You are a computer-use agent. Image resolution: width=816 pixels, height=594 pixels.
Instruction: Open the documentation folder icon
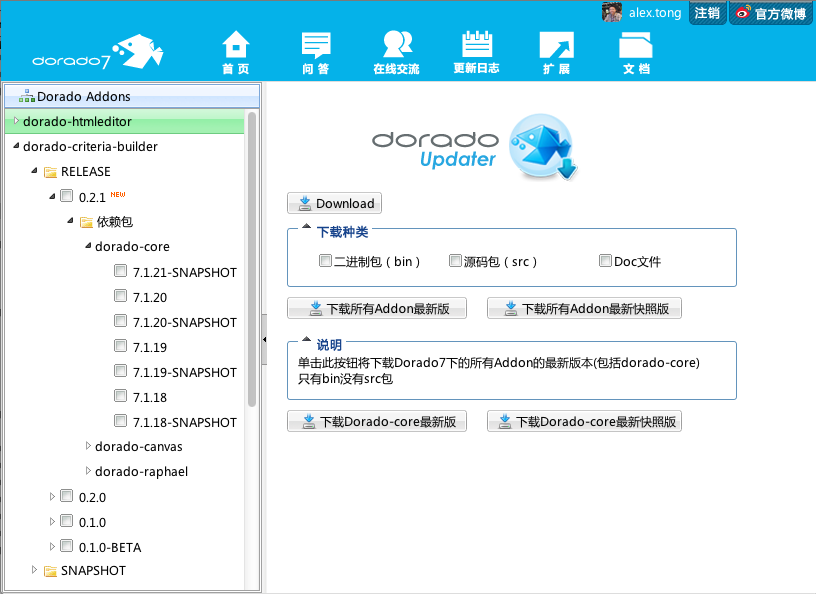click(x=636, y=46)
